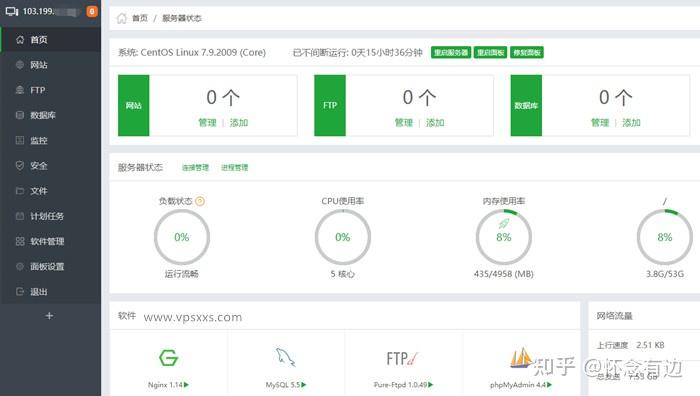
Task: Click the 修复面板 repair panel button
Action: coord(527,53)
